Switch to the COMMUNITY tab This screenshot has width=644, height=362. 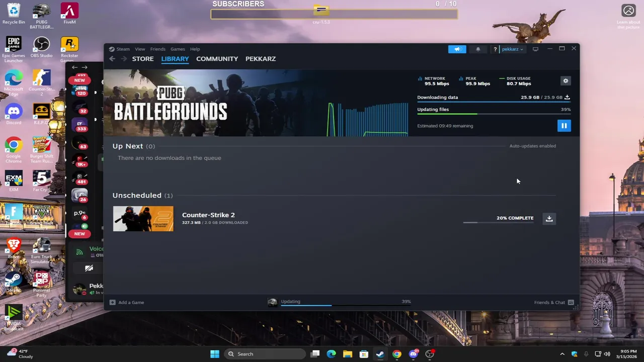(217, 59)
